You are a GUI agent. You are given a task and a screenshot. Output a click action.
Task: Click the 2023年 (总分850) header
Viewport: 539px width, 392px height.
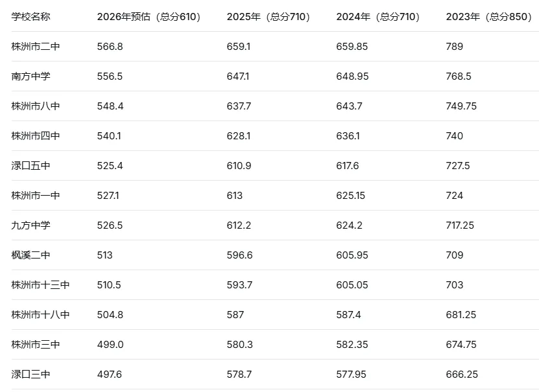[489, 16]
